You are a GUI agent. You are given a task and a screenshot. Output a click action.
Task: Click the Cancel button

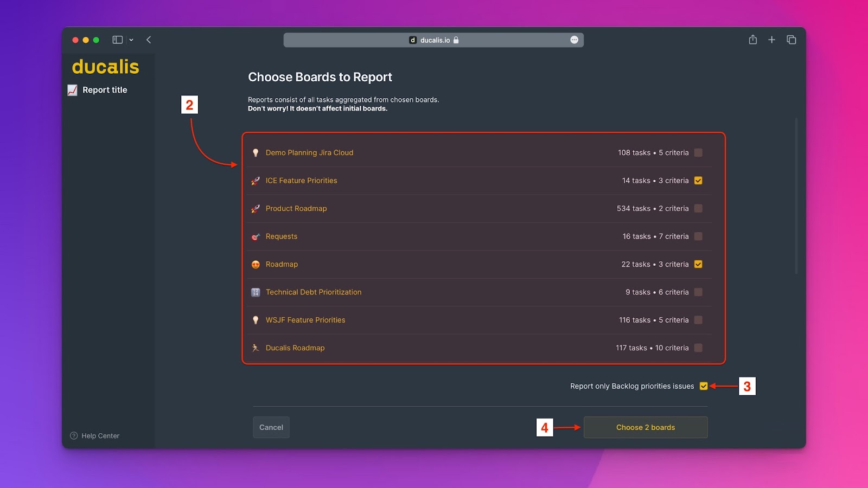point(271,427)
